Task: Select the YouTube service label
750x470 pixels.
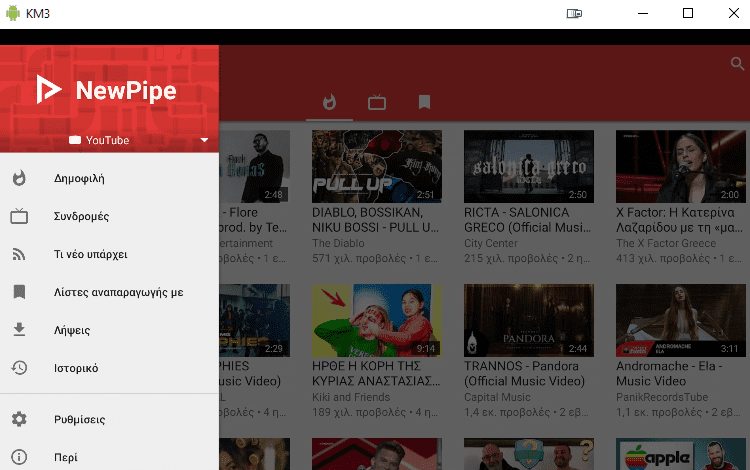Action: pyautogui.click(x=107, y=140)
